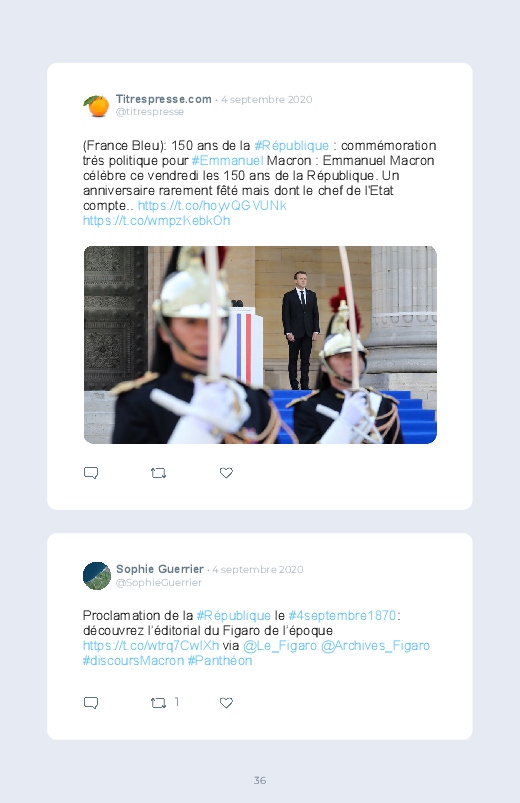Open the Sophie Guerrier account name
Viewport: 520px width, 803px height.
click(x=160, y=569)
